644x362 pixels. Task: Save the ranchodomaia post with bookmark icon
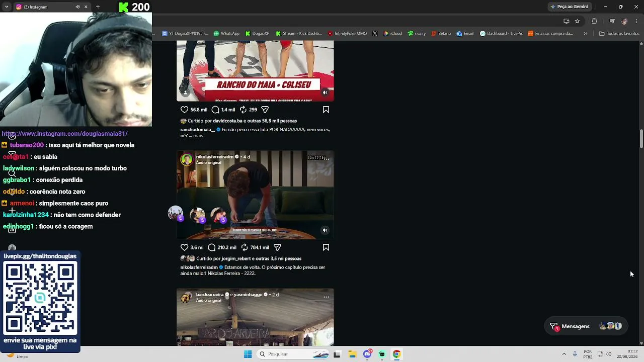coord(326,110)
